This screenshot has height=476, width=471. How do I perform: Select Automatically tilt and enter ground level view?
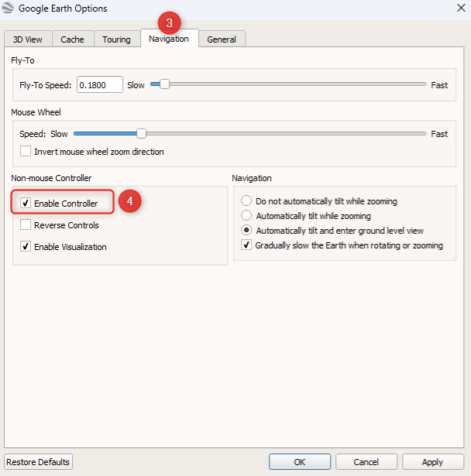point(247,231)
